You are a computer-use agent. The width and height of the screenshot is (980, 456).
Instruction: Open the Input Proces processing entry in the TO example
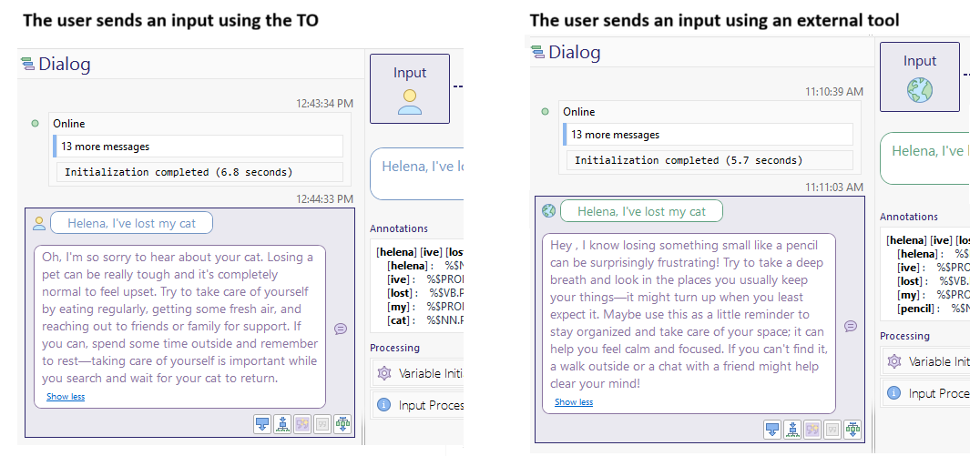coord(418,405)
